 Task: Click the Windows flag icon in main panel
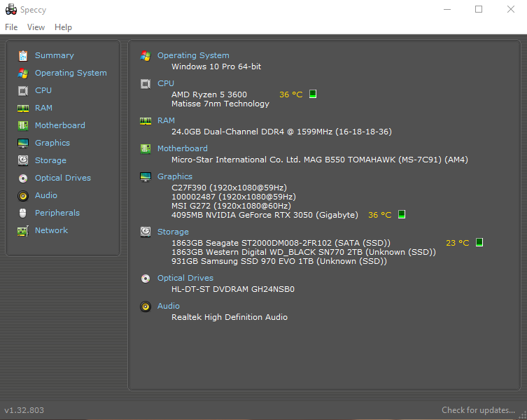pos(146,55)
